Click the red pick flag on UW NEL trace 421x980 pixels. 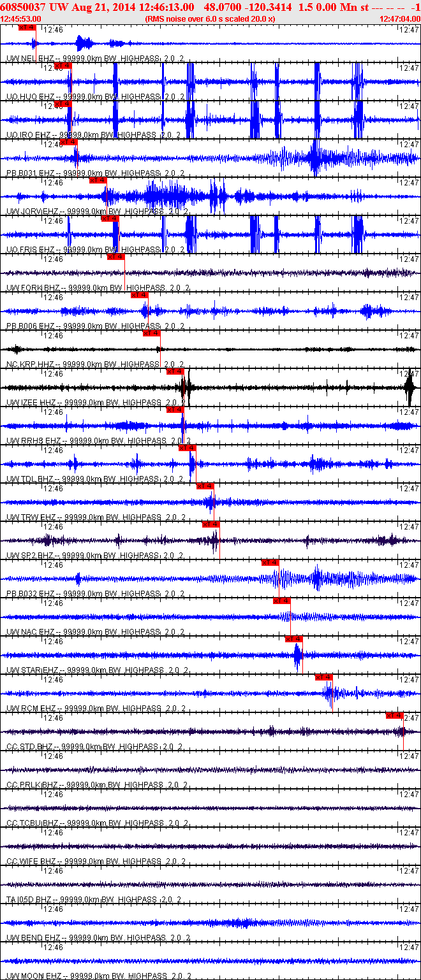(x=27, y=27)
